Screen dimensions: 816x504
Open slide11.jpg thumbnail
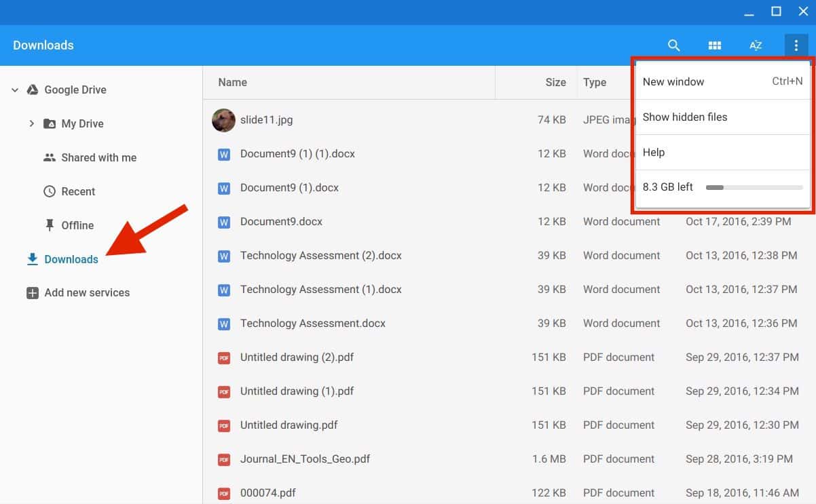pyautogui.click(x=223, y=119)
